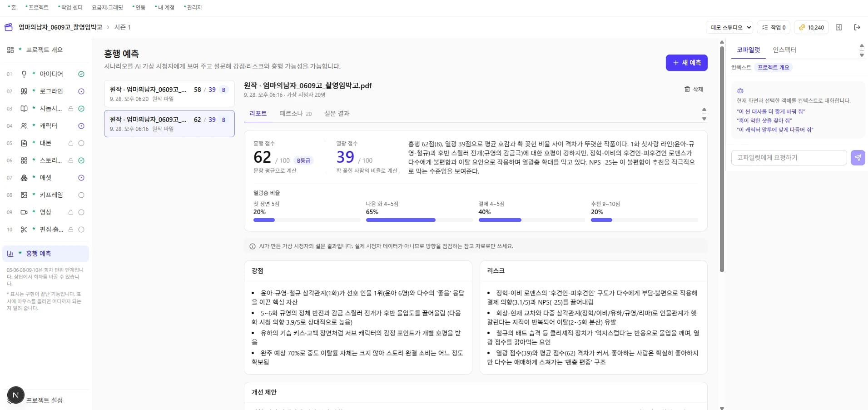Viewport: 868px width, 410px height.
Task: Switch to the 페르소나 20 tab
Action: pyautogui.click(x=296, y=114)
